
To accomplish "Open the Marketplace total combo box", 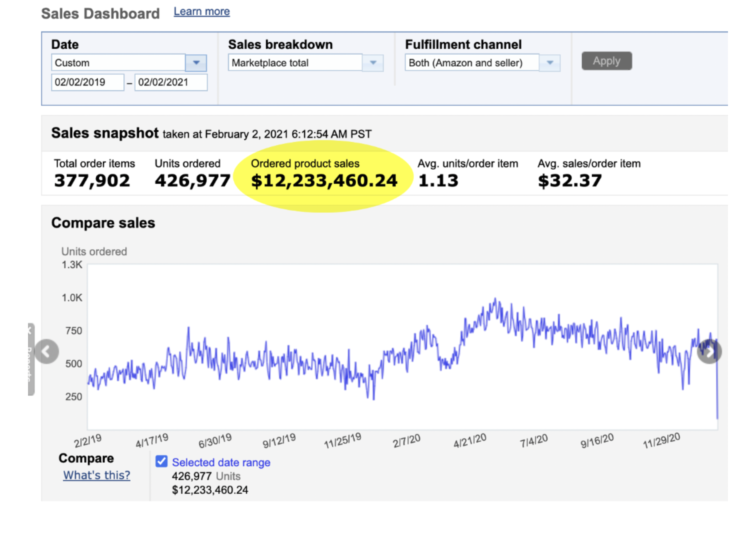I will coord(295,63).
